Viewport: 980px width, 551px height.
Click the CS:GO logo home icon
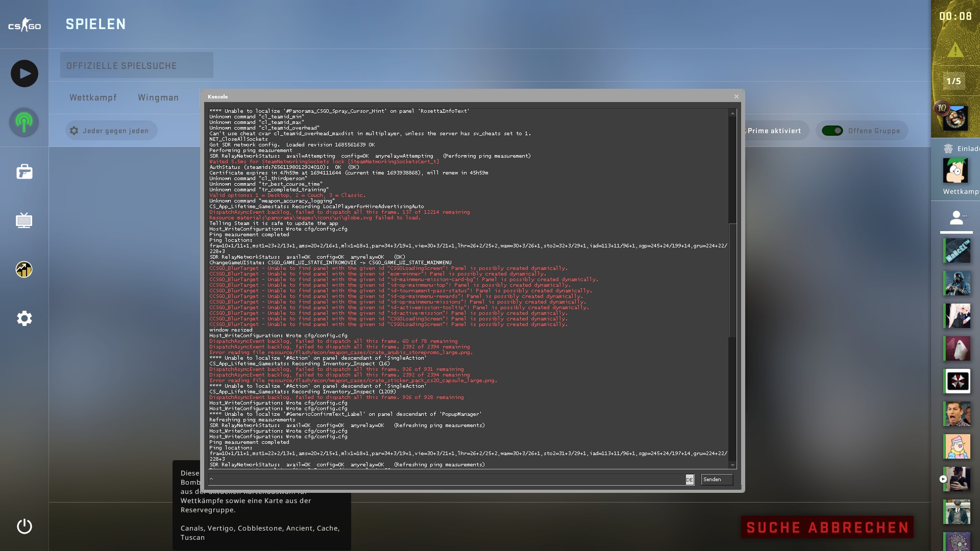pos(24,24)
